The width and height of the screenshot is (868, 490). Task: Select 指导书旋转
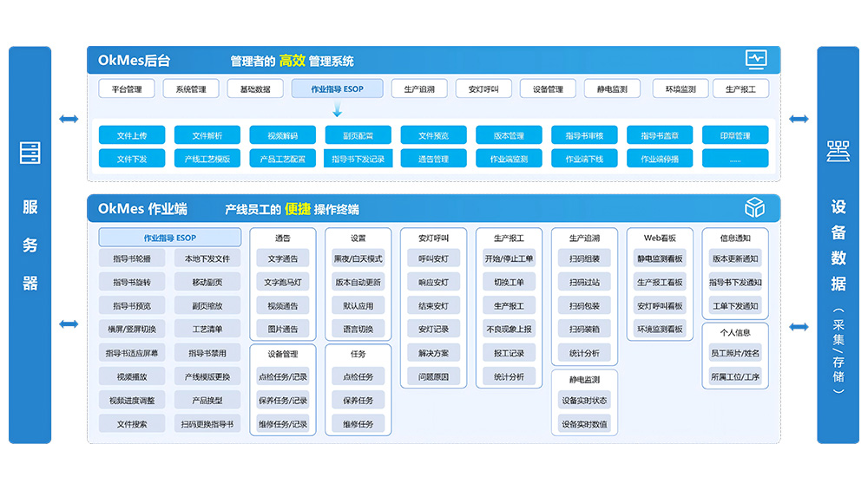click(132, 282)
